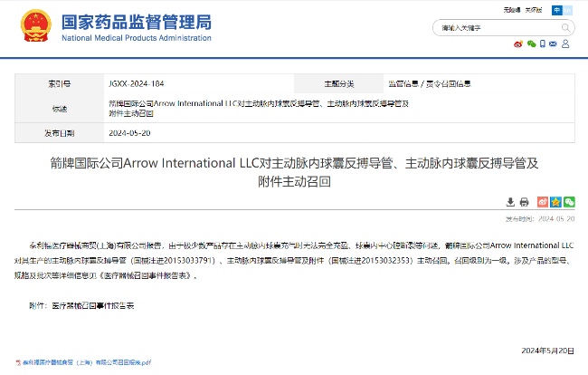Share article via green WeChat icon
Viewport: 588px width, 375px height.
(x=568, y=201)
